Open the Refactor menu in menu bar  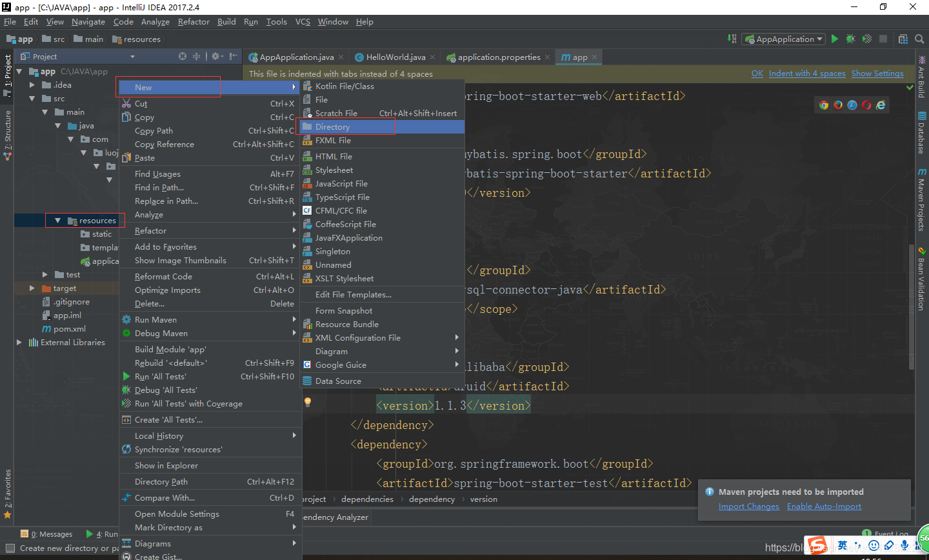pos(194,22)
